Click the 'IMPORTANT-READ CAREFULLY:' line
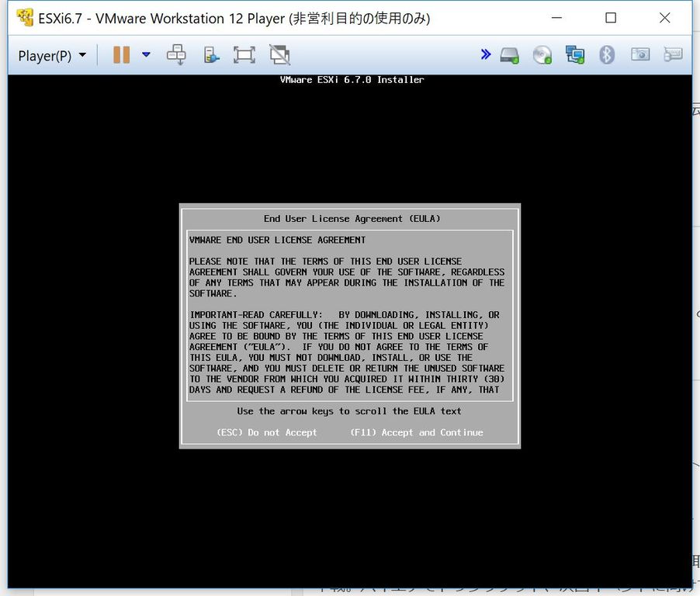This screenshot has height=596, width=700. 256,315
